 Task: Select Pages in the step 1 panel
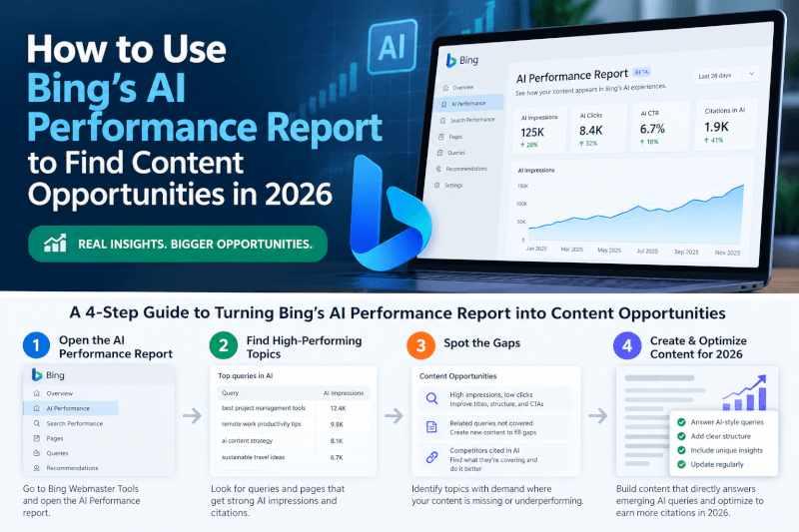click(x=55, y=438)
